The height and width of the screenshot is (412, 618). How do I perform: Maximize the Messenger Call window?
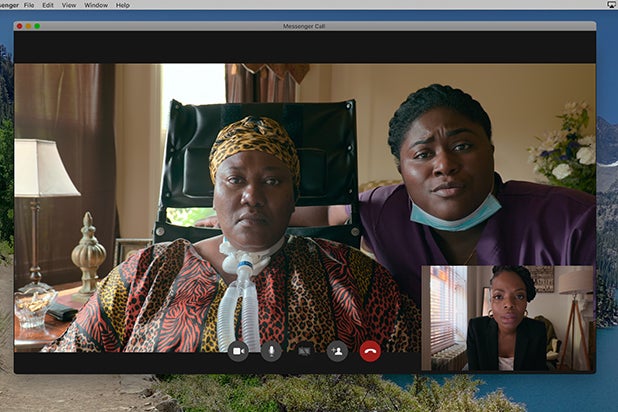pyautogui.click(x=37, y=26)
